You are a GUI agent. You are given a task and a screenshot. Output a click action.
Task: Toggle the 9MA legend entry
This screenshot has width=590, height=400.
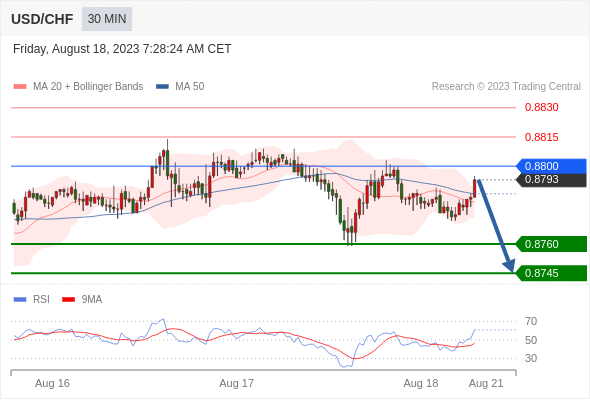click(x=82, y=300)
